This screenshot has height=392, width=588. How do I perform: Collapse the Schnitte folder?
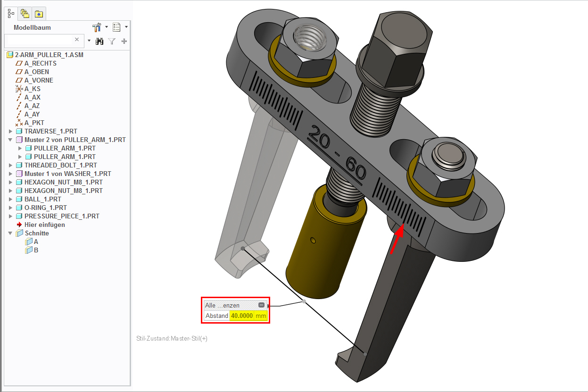click(x=10, y=233)
